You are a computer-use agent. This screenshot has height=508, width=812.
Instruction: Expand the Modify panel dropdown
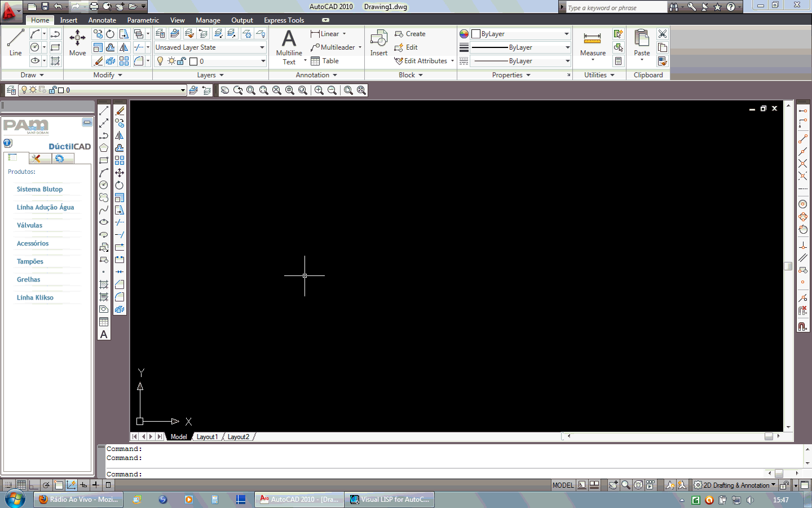(x=108, y=75)
